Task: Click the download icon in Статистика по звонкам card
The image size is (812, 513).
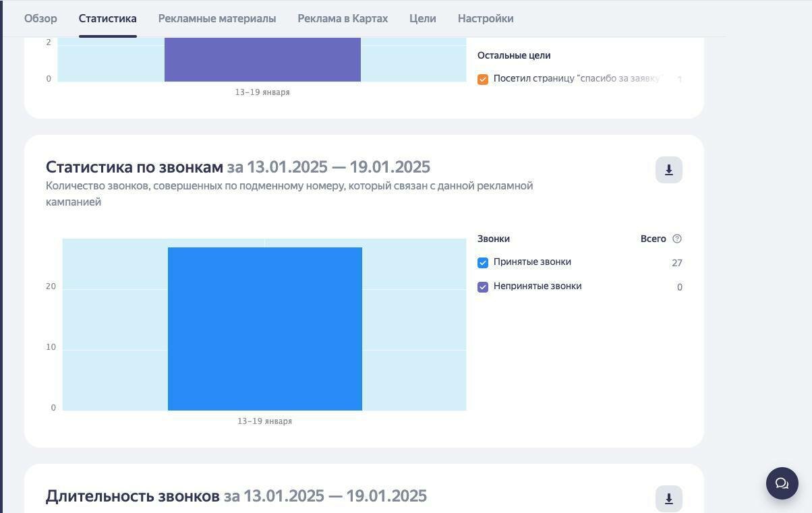Action: [x=668, y=169]
